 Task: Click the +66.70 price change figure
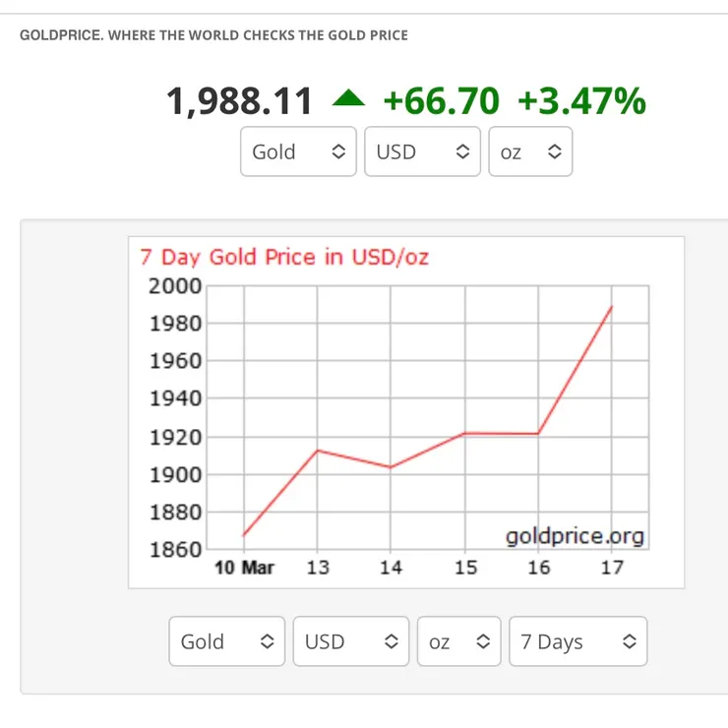tap(441, 100)
